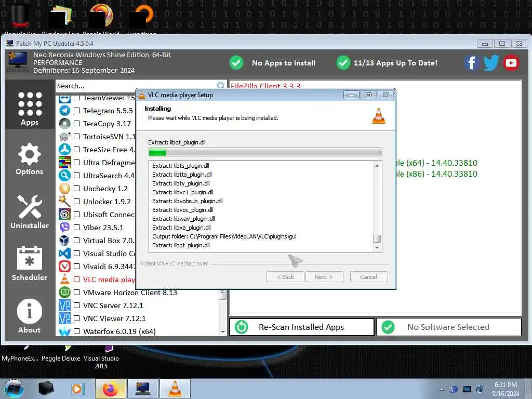The width and height of the screenshot is (532, 399).
Task: Click the install log scroll down arrow
Action: 377,248
